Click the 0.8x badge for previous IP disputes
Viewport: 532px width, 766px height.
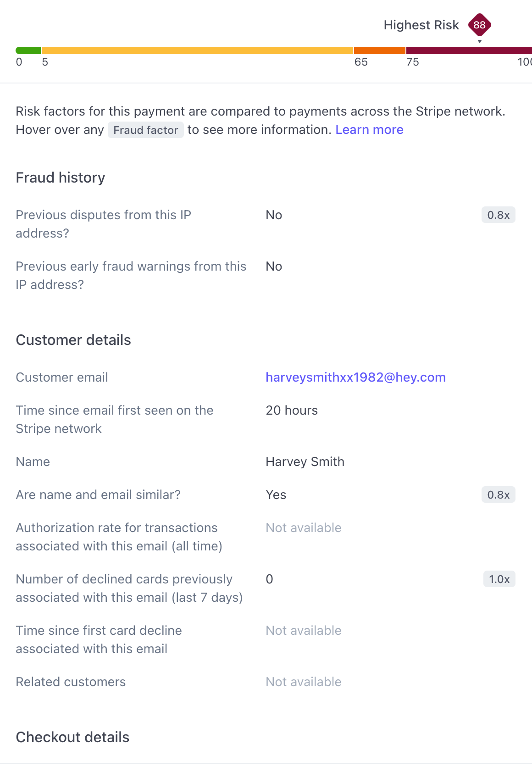[x=498, y=215]
